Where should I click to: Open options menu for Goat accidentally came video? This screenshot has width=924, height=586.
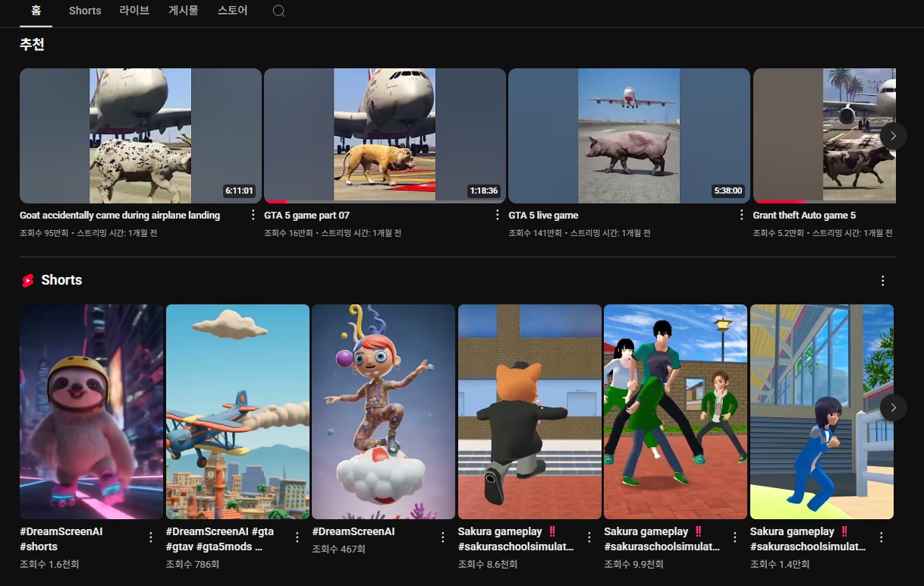point(253,215)
